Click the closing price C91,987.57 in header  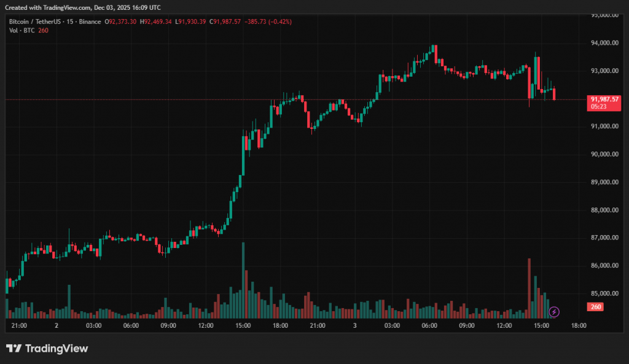pos(225,21)
